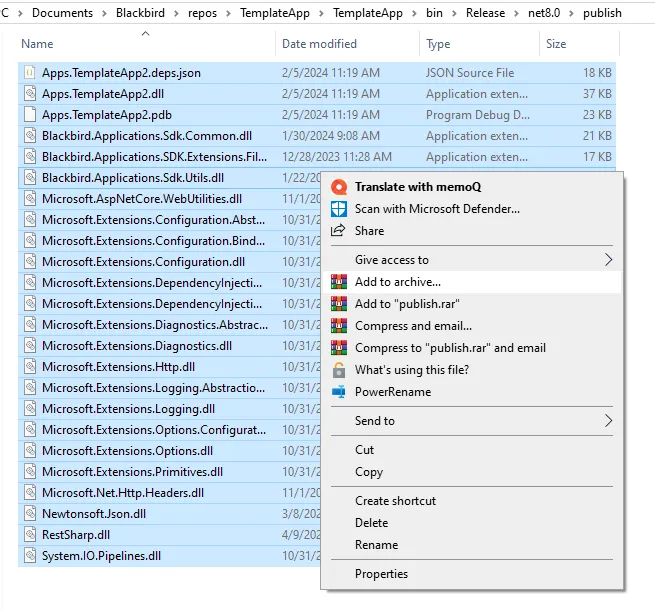The image size is (655, 610).
Task: Expand the Send to submenu arrow
Action: (x=608, y=421)
